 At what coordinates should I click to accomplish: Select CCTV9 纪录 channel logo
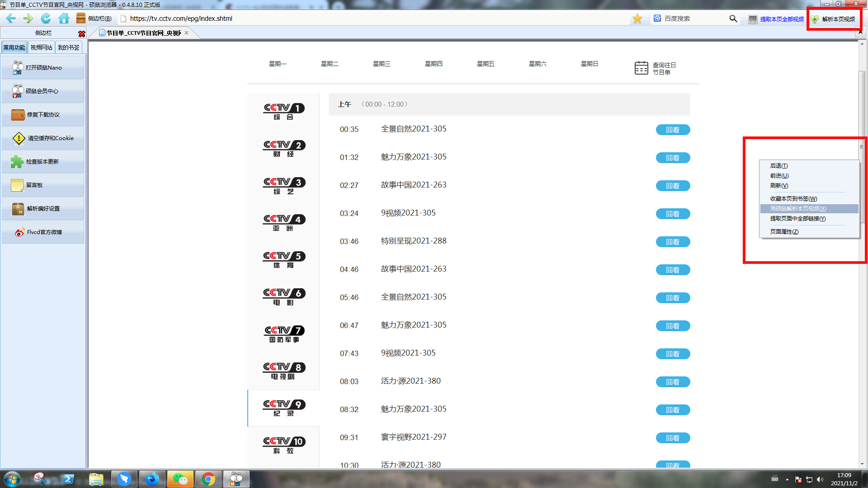[x=284, y=408]
